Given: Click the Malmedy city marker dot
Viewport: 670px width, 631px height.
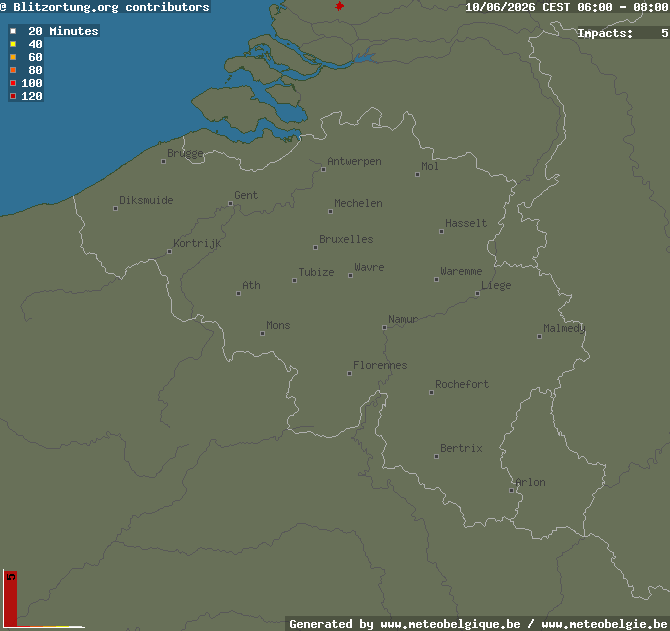Looking at the screenshot, I should [x=539, y=337].
